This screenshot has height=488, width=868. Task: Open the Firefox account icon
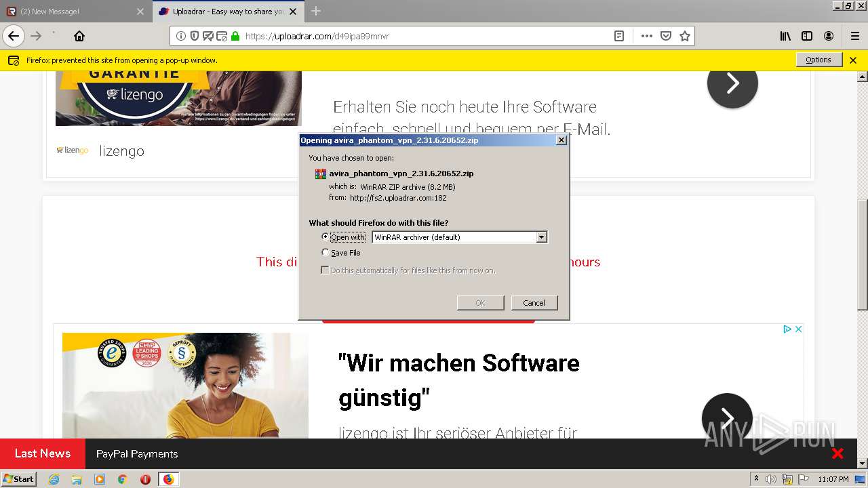pos(829,36)
